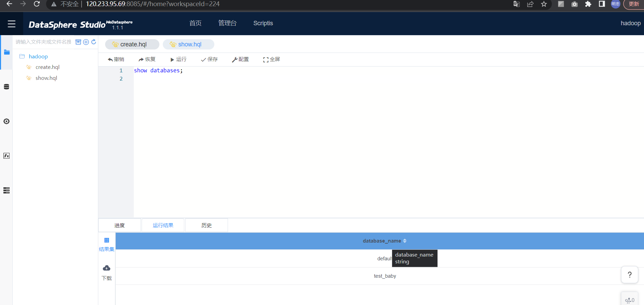This screenshot has height=305, width=644.
Task: Open the browser profile avatar
Action: click(616, 4)
